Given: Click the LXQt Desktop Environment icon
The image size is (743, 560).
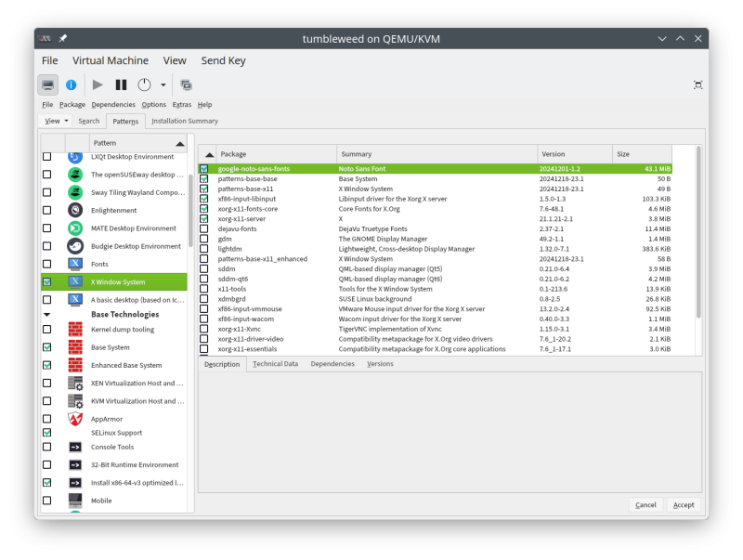Looking at the screenshot, I should point(75,157).
